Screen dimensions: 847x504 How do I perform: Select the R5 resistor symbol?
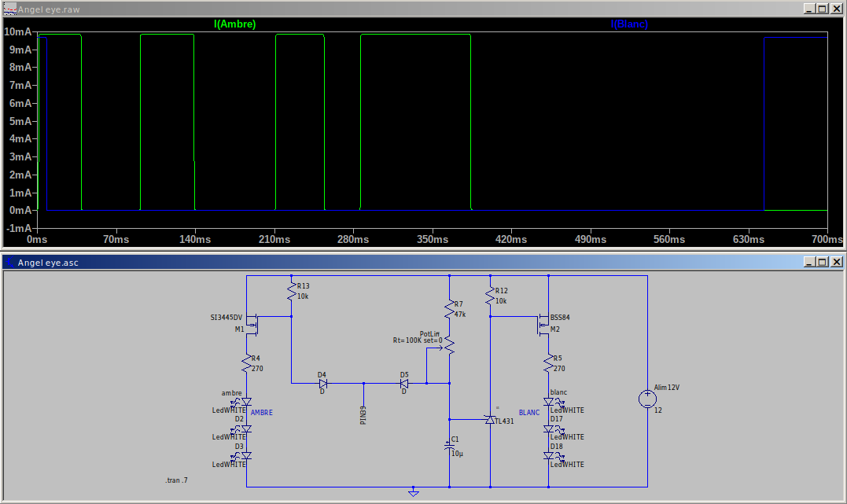[548, 363]
